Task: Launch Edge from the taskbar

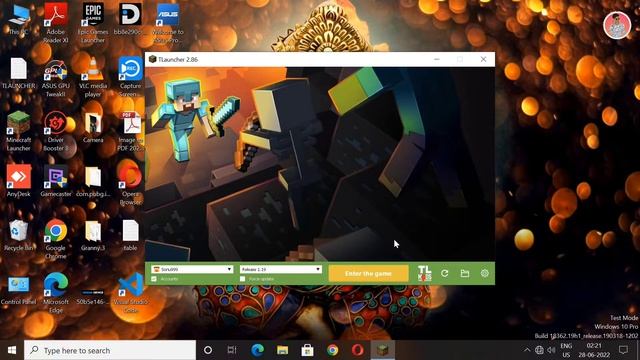Action: [x=257, y=350]
